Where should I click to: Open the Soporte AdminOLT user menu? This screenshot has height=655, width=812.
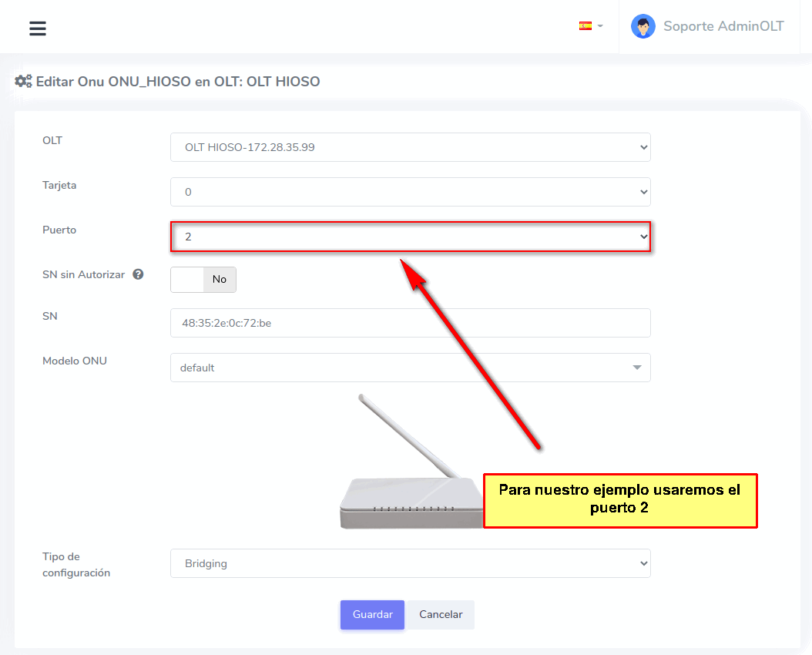(723, 26)
